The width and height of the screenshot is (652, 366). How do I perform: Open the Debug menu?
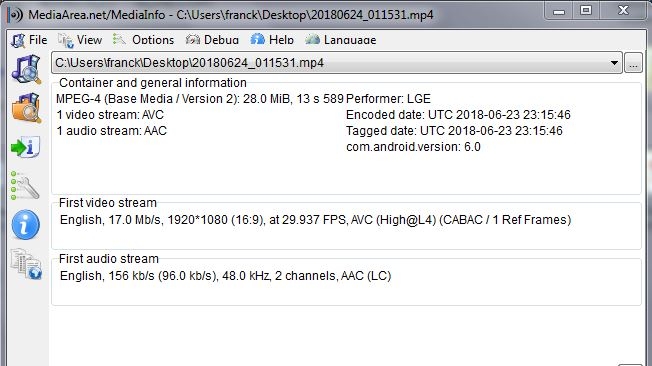coord(212,40)
